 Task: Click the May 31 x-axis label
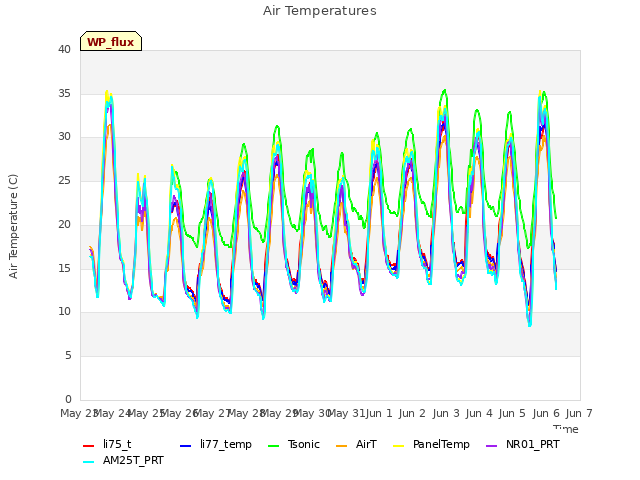tap(347, 413)
